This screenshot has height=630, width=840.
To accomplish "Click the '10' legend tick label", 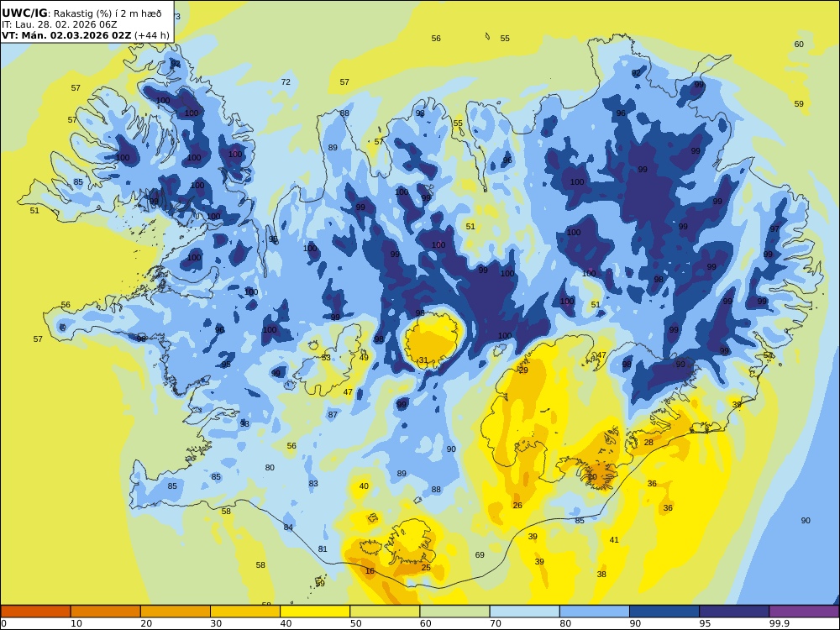I will (x=76, y=623).
